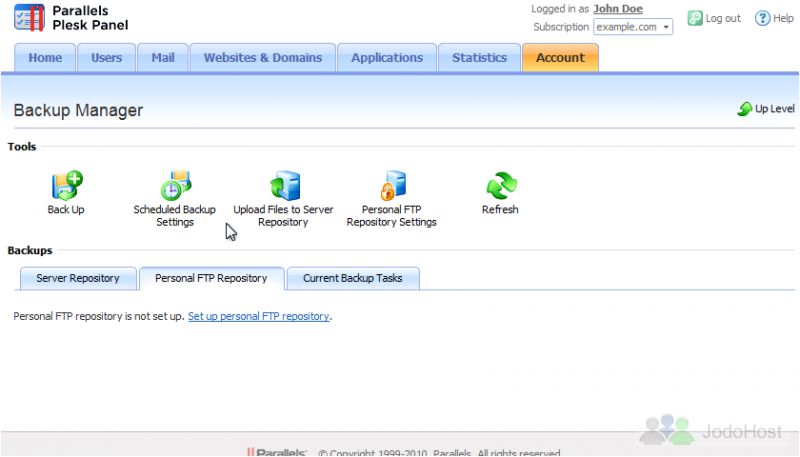Click the Parallels Plesk Panel logo

(x=71, y=18)
